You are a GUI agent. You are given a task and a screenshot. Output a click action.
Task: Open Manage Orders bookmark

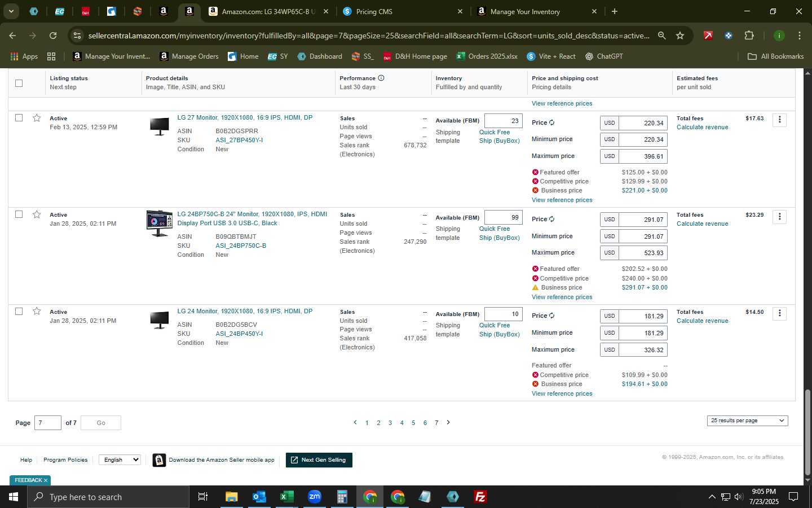[189, 56]
